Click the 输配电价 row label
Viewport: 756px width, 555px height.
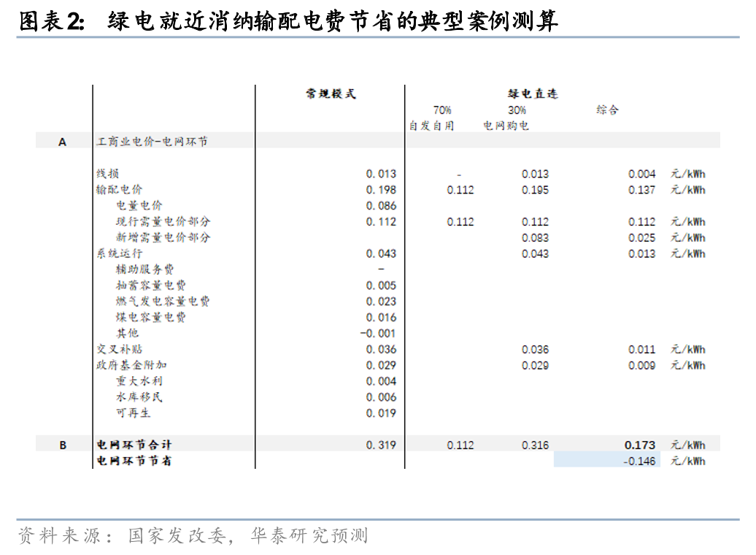point(120,190)
